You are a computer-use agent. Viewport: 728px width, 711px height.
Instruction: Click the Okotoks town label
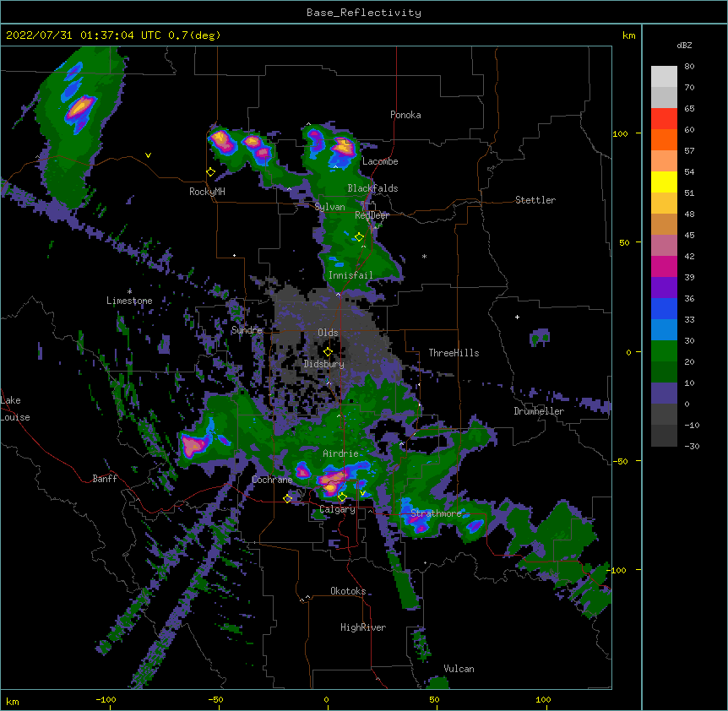[348, 591]
